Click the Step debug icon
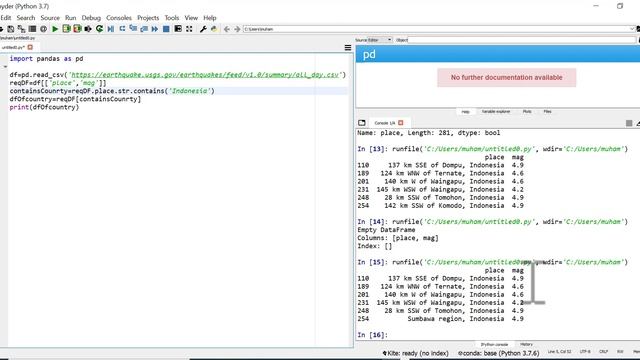 122,29
